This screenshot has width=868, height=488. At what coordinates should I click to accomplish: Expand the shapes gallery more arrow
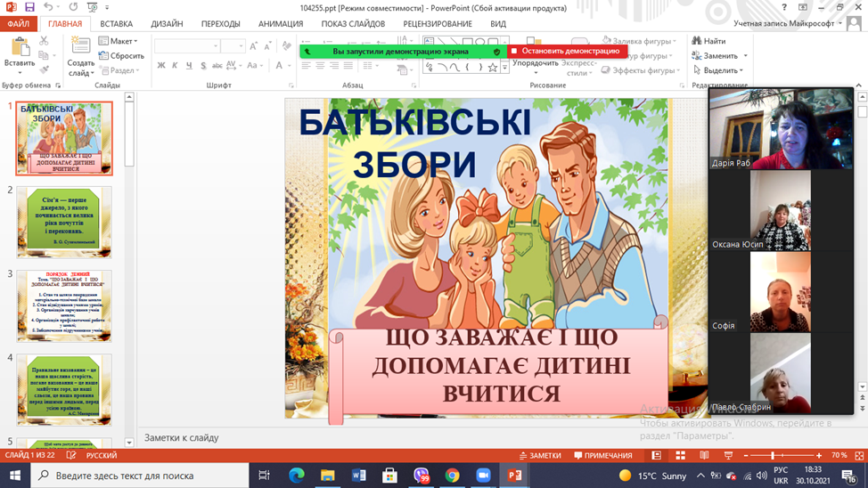point(504,68)
